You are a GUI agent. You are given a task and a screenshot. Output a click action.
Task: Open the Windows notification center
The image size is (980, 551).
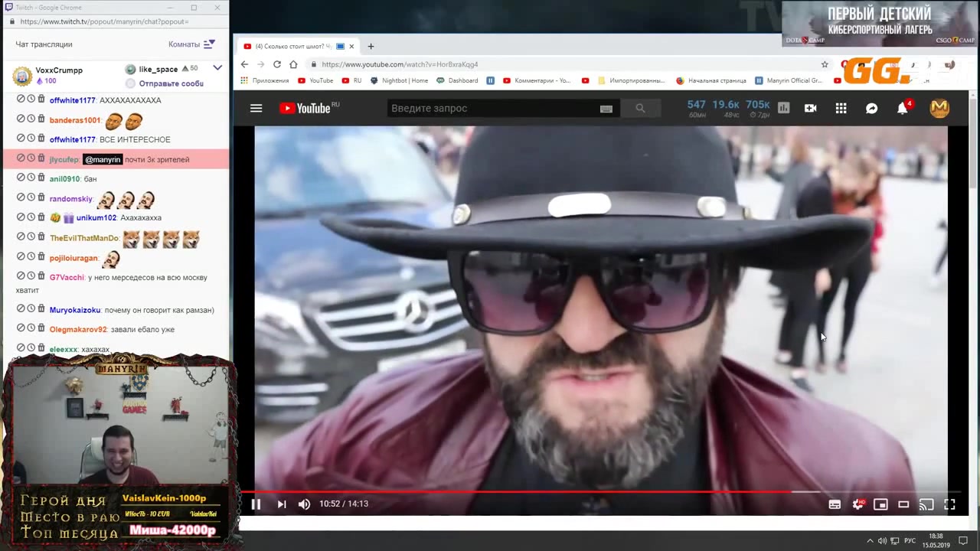(963, 541)
